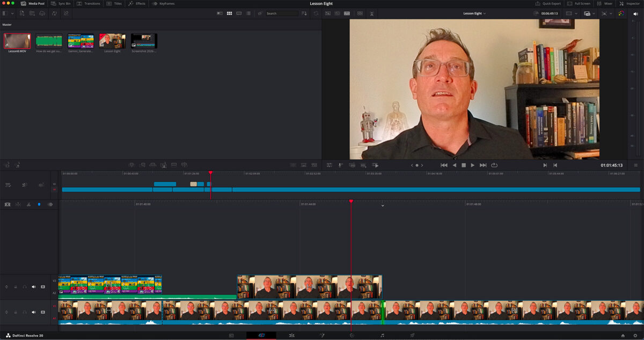Click the 01:01:45:13 current timecode
This screenshot has width=644, height=340.
click(611, 165)
